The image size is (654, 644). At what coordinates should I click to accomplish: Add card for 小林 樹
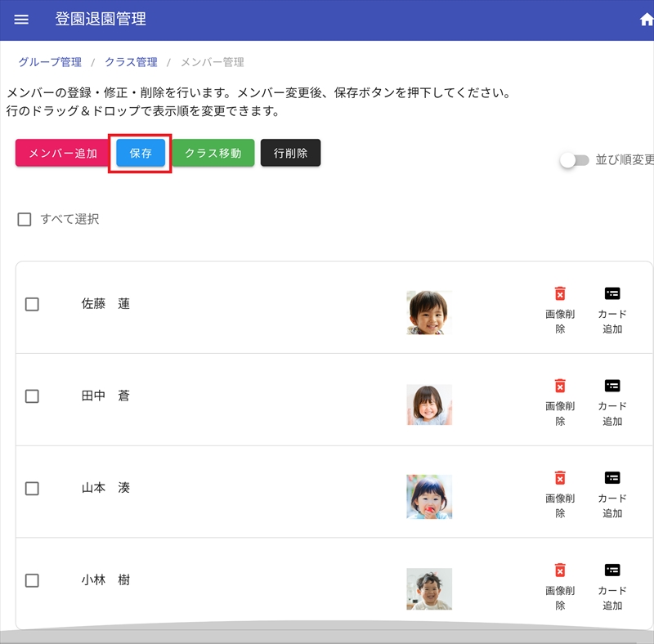point(612,570)
